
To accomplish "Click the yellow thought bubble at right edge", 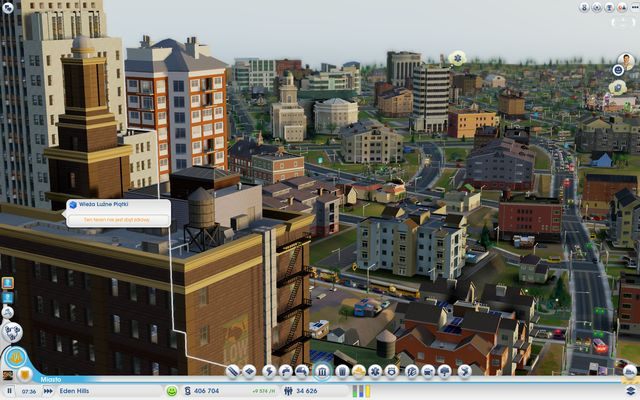I will 618,87.
